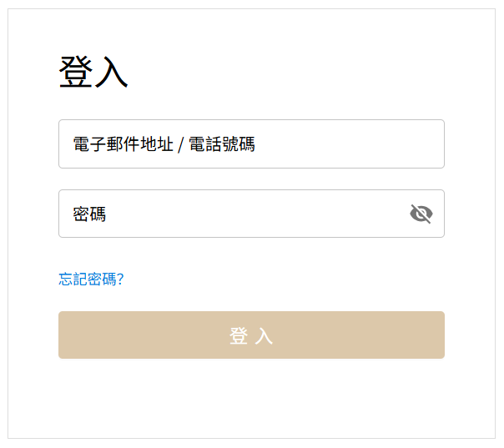Click the crossed-out eye icon
504x448 pixels.
coord(421,214)
